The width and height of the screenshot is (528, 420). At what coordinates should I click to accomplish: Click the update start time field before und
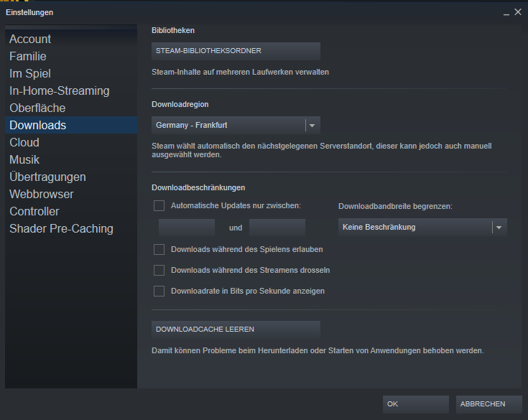[x=187, y=228]
